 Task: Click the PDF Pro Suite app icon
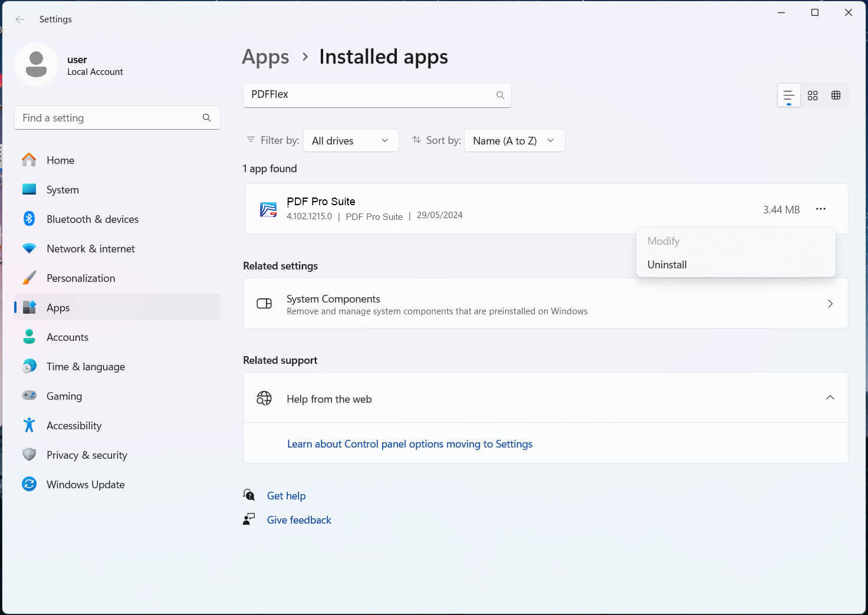pyautogui.click(x=268, y=209)
